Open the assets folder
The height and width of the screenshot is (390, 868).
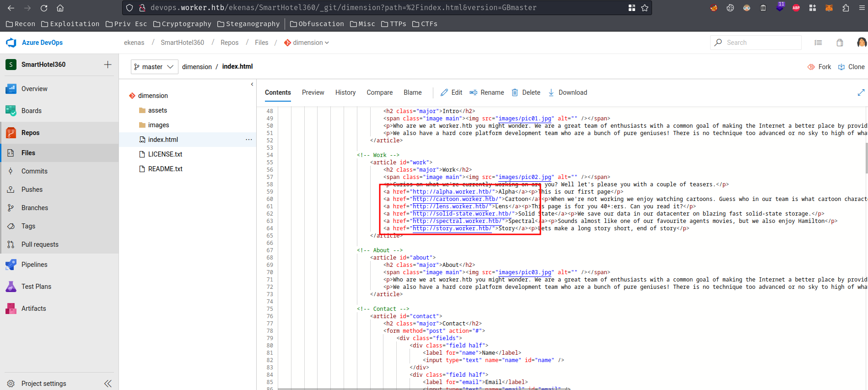coord(157,110)
